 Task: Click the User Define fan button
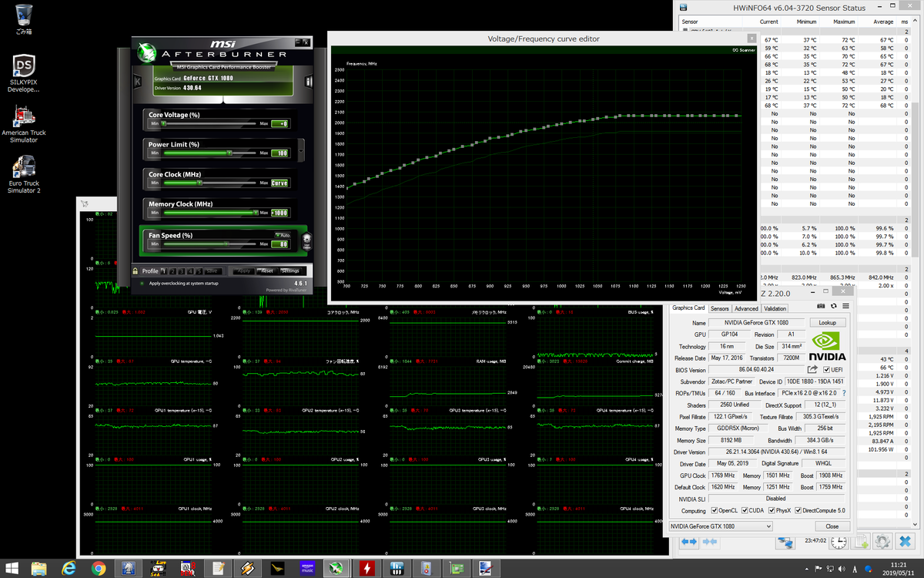307,242
